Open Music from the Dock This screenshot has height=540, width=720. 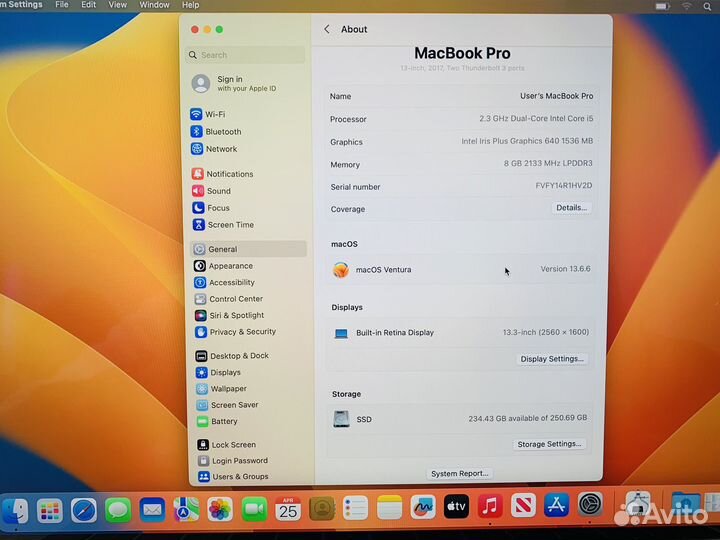tap(490, 506)
